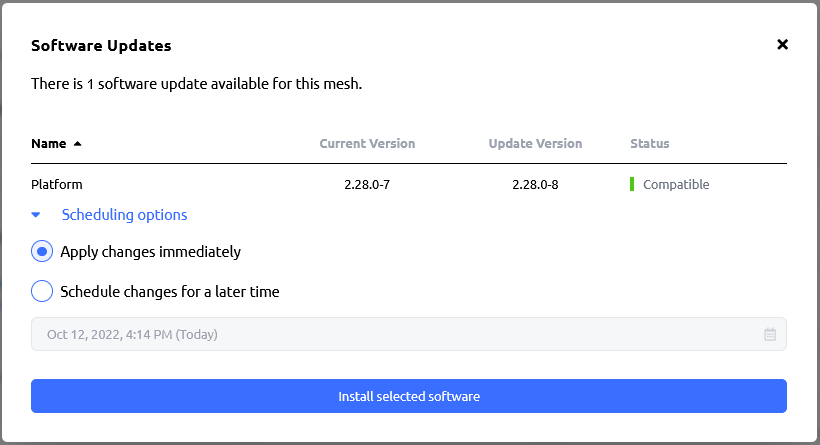Screen dimensions: 820x445
Task: Sort by Status column header
Action: coord(650,143)
